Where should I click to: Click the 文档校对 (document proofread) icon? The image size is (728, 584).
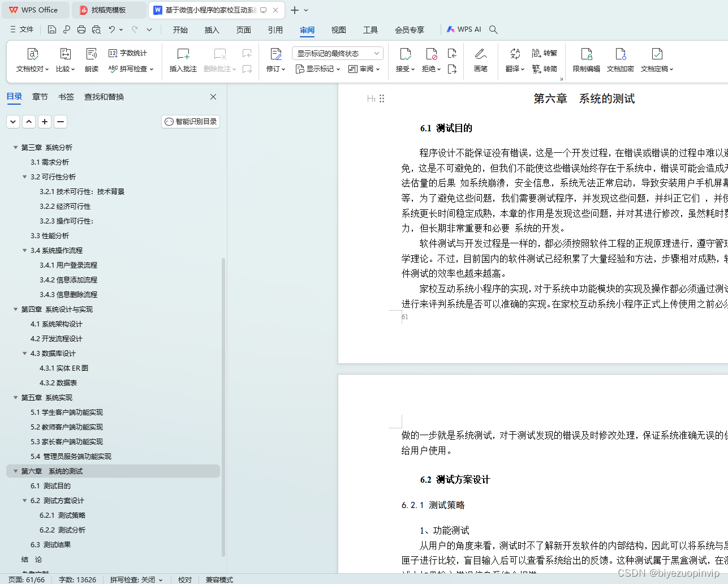pos(33,54)
